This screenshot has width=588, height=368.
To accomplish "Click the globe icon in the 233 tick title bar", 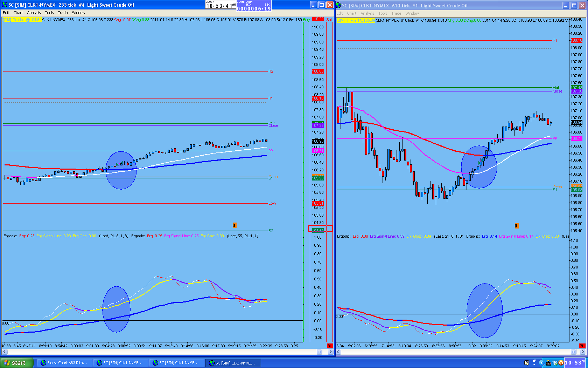I will pos(5,5).
